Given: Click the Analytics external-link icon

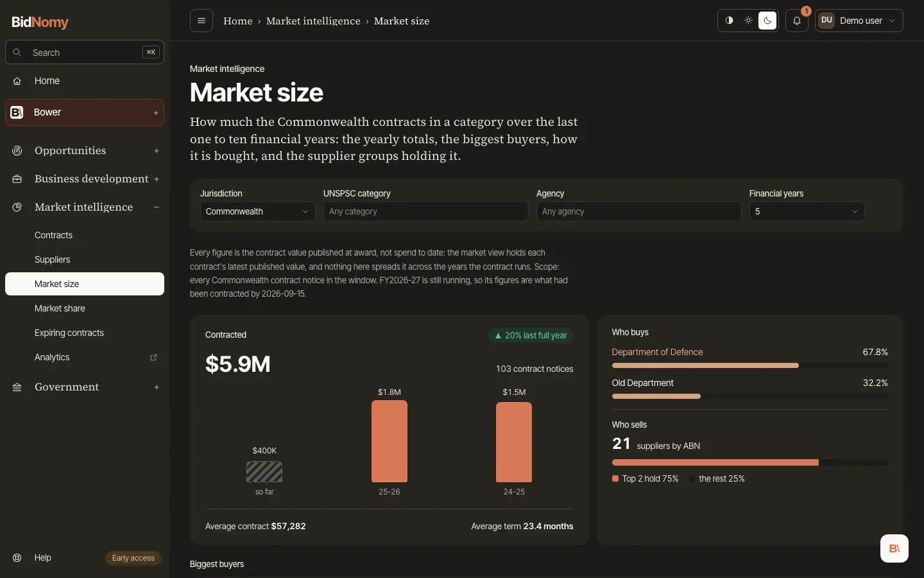Looking at the screenshot, I should pos(153,357).
